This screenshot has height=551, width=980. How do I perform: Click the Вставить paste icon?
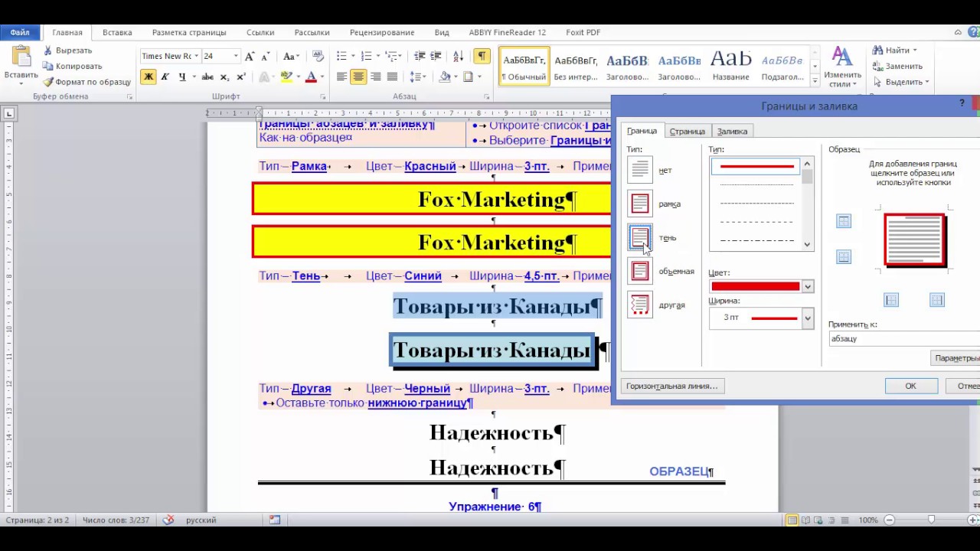(21, 57)
